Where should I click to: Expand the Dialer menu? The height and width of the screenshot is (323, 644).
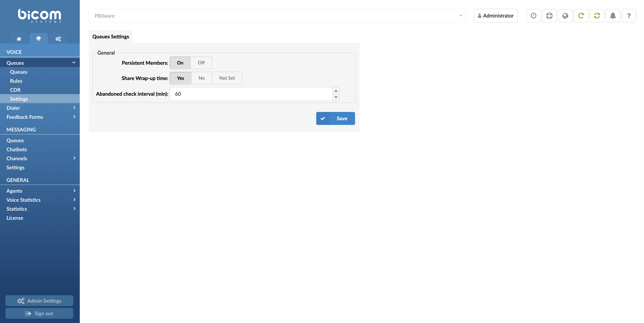point(40,108)
